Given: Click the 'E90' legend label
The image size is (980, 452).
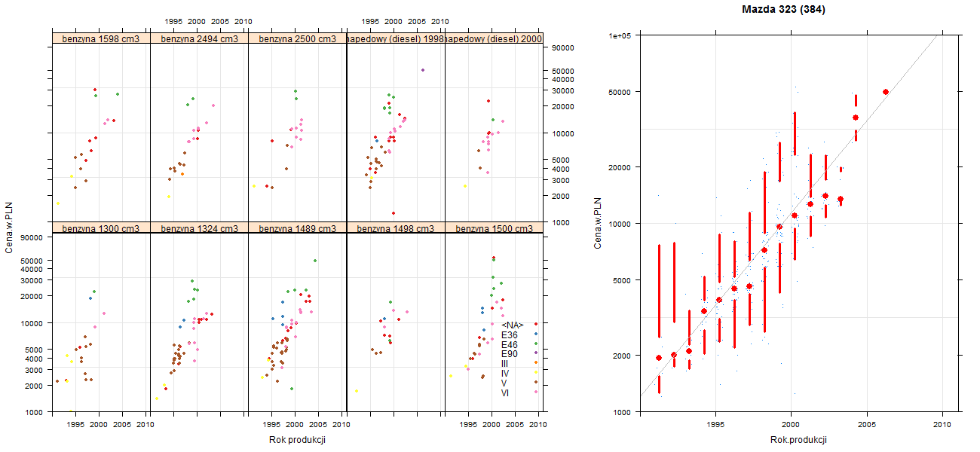Looking at the screenshot, I should (x=509, y=354).
